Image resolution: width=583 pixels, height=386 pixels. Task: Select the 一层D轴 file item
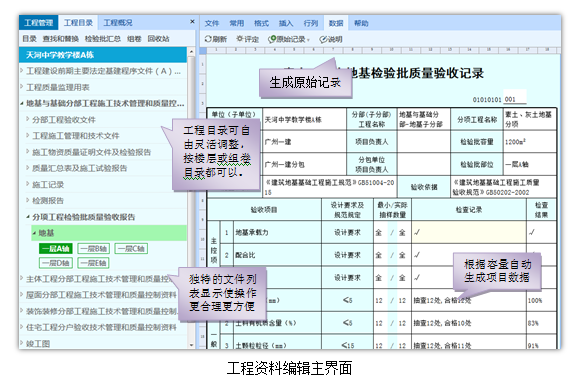pos(56,263)
